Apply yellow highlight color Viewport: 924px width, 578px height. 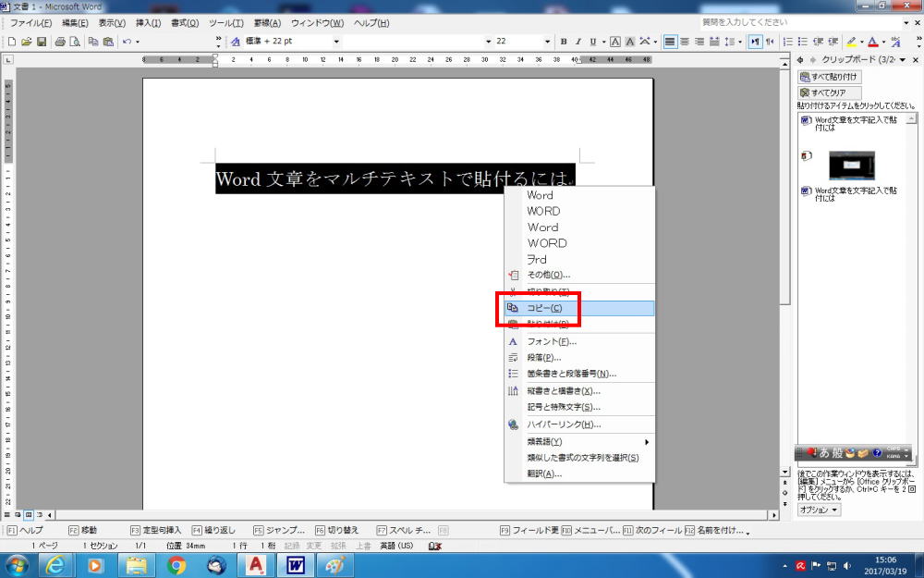(x=851, y=42)
